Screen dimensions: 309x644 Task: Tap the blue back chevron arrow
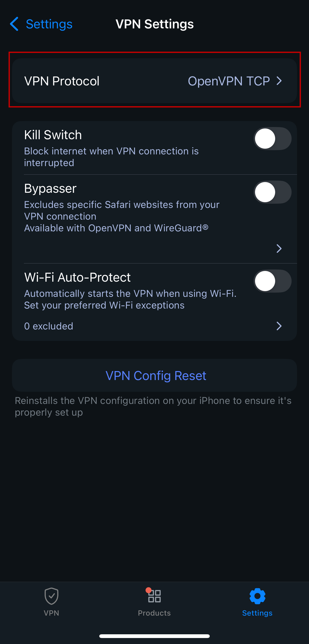[x=14, y=24]
